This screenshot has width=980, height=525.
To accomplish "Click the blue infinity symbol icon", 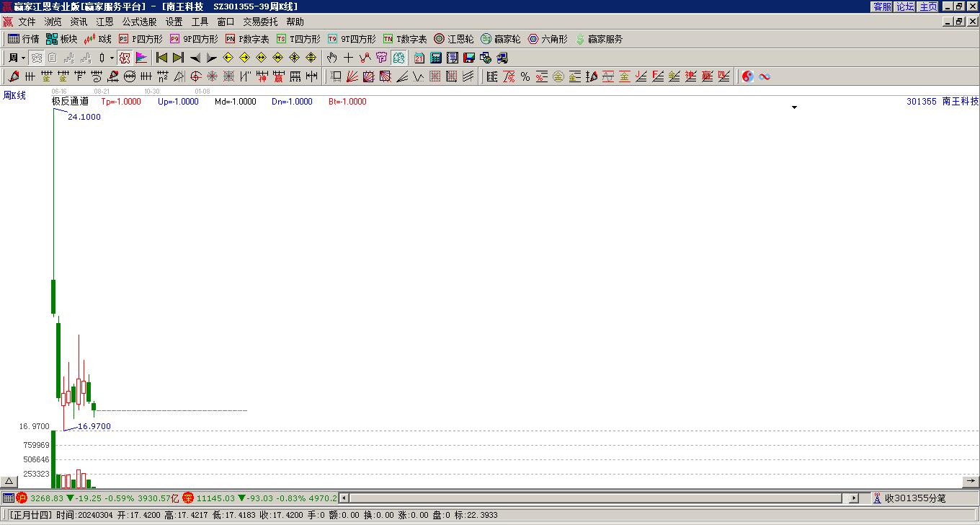I will [x=765, y=76].
